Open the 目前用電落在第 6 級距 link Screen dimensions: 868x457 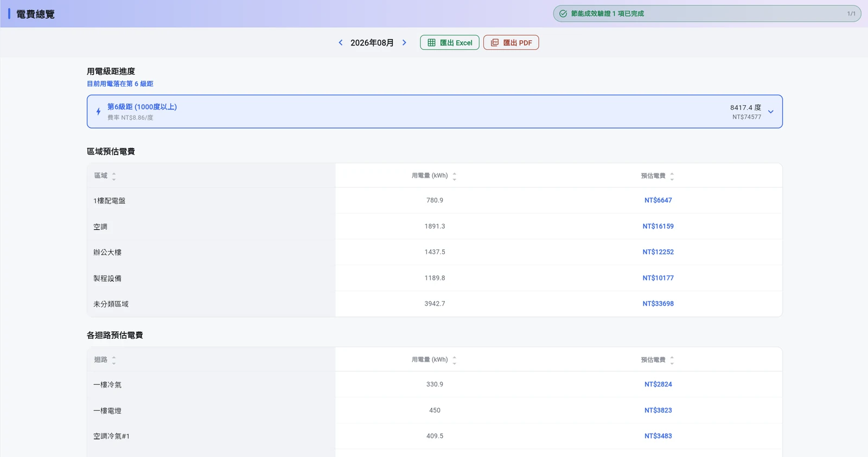pyautogui.click(x=120, y=84)
